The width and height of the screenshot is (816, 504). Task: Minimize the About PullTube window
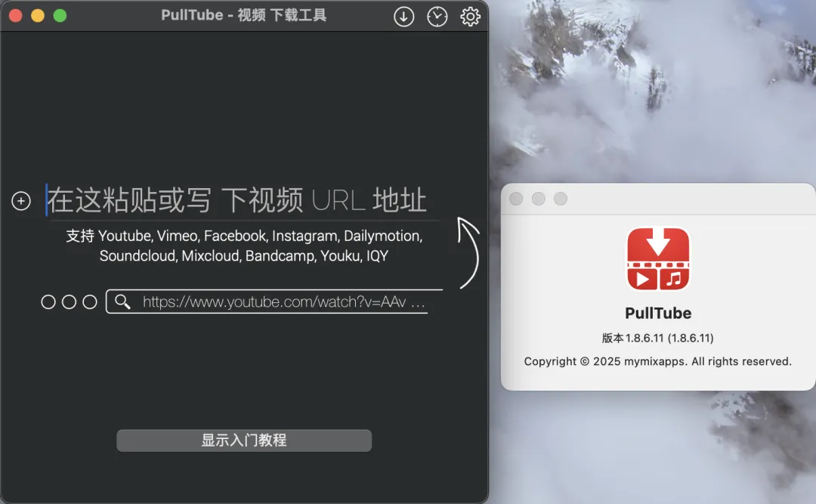pyautogui.click(x=538, y=199)
